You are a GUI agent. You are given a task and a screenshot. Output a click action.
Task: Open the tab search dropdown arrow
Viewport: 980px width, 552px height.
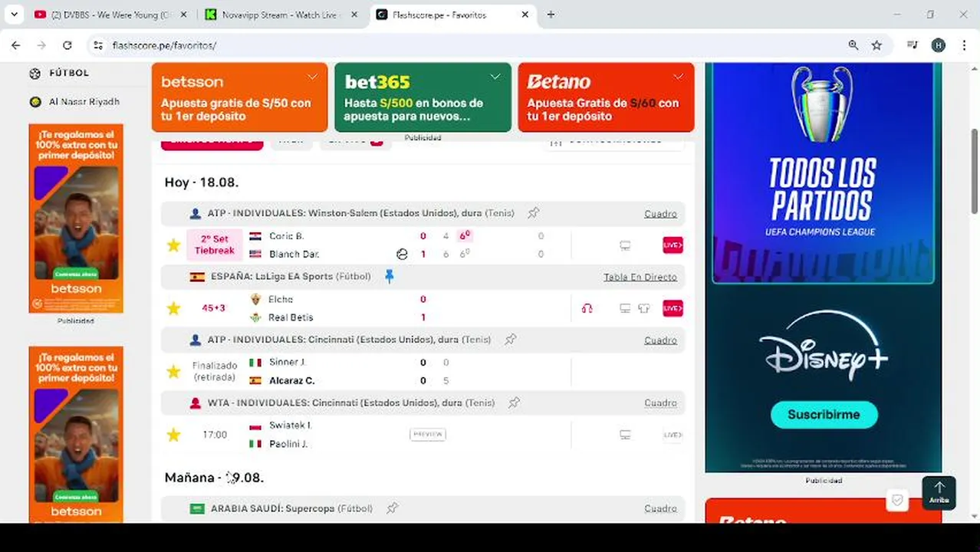[x=14, y=14]
